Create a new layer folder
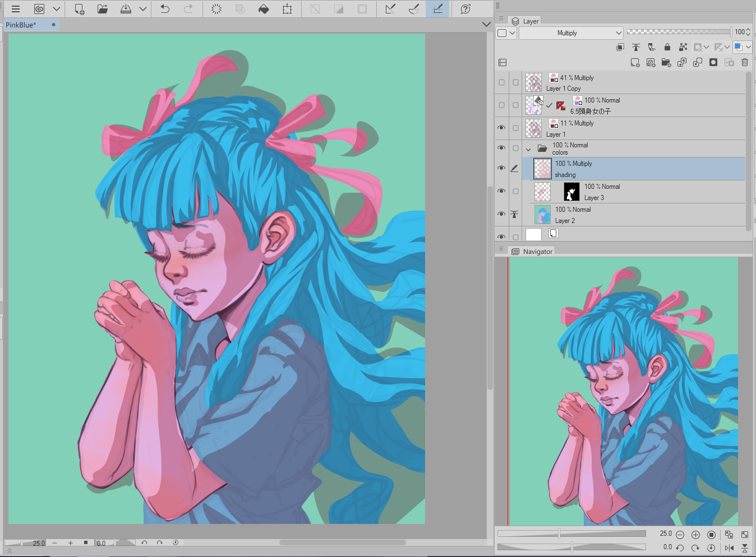Image resolution: width=756 pixels, height=557 pixels. (x=666, y=63)
